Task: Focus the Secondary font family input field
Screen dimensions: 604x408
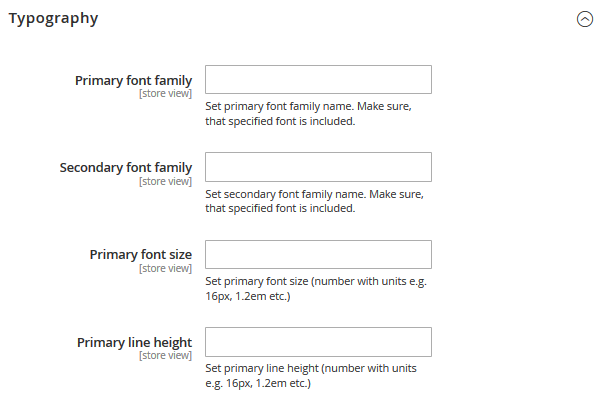Action: tap(318, 167)
